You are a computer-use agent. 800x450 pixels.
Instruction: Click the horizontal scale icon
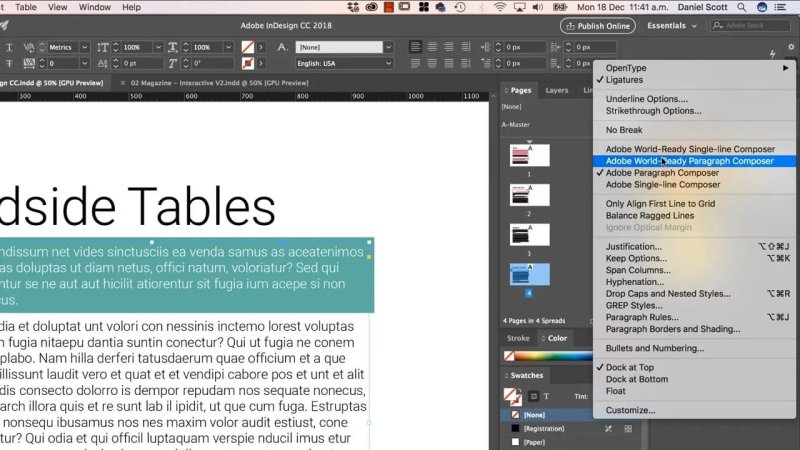(x=172, y=47)
